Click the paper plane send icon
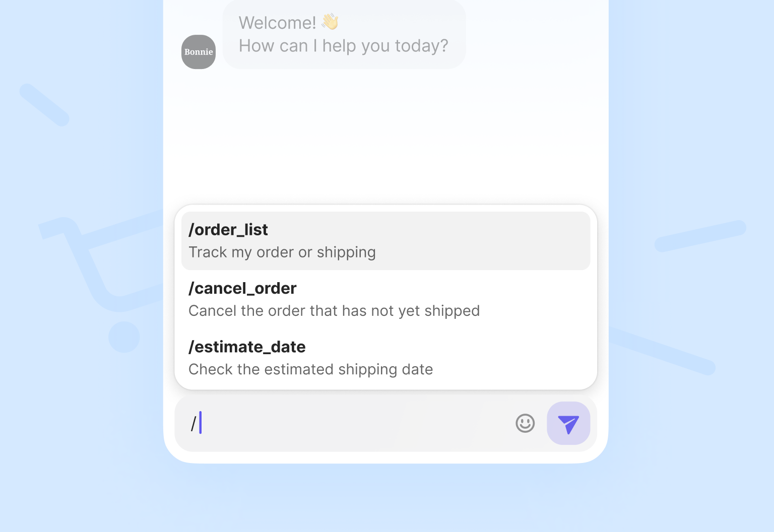The width and height of the screenshot is (774, 532). [568, 424]
